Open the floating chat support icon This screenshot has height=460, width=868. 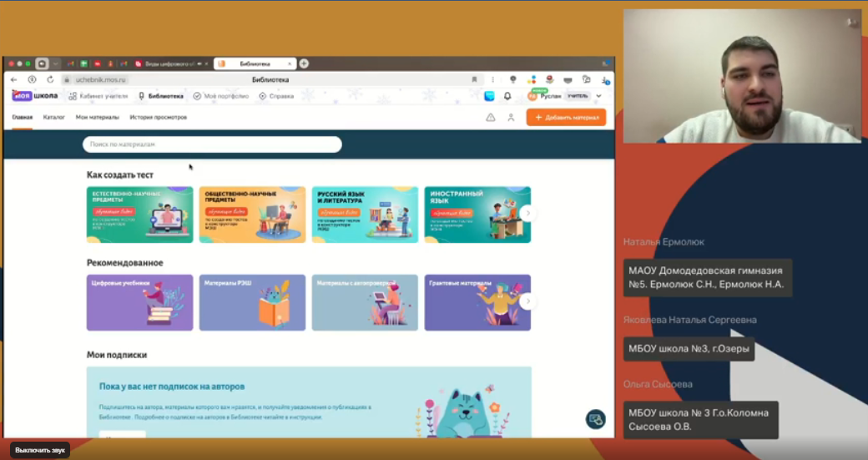[x=595, y=419]
